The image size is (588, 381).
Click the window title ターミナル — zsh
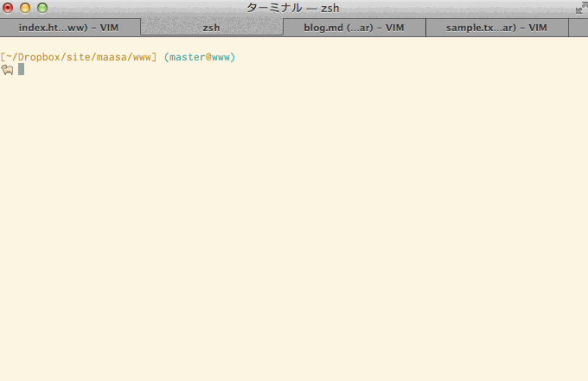click(x=293, y=8)
